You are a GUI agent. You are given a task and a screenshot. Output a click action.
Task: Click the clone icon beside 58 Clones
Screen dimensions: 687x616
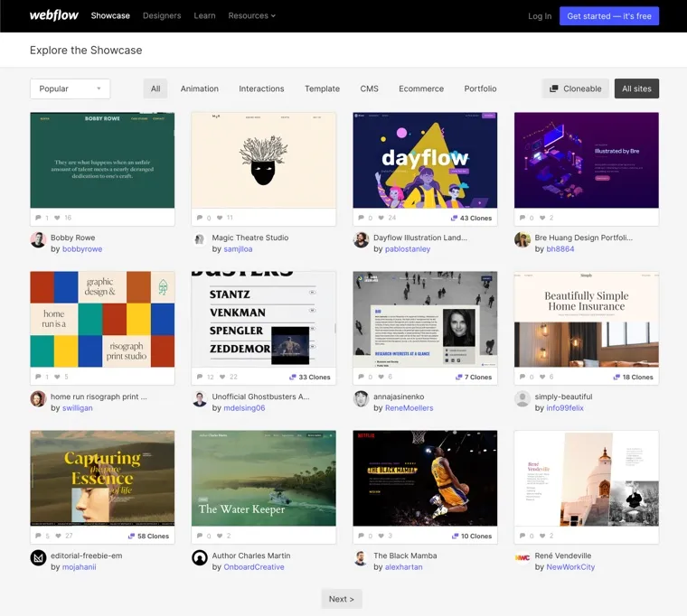[131, 536]
